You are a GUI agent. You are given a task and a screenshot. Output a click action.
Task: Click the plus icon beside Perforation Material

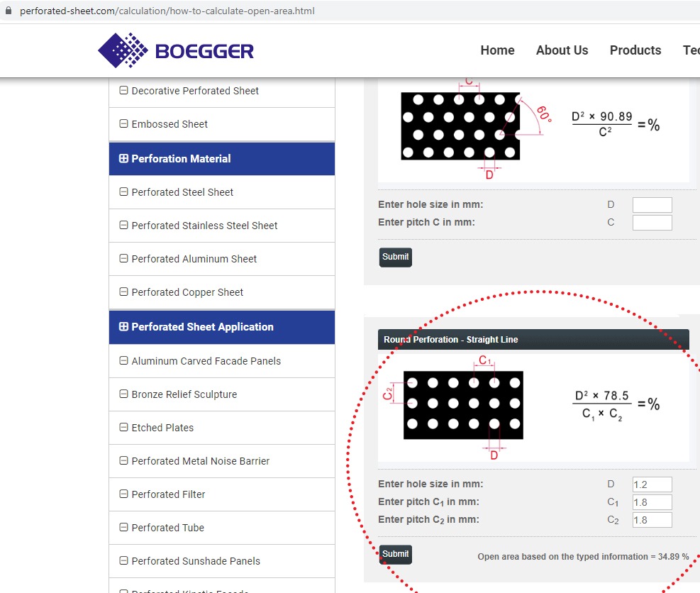(123, 158)
